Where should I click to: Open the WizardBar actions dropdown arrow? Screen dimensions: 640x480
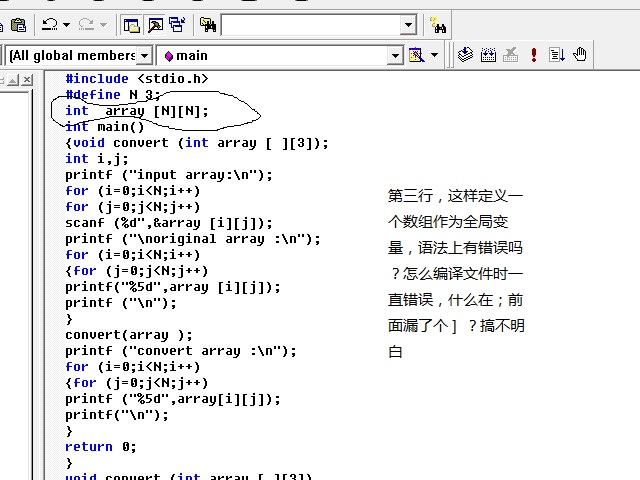coord(433,55)
